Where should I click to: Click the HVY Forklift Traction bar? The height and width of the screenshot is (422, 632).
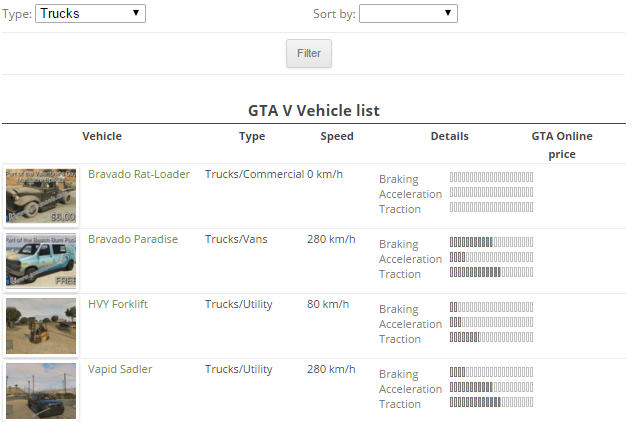pos(491,337)
